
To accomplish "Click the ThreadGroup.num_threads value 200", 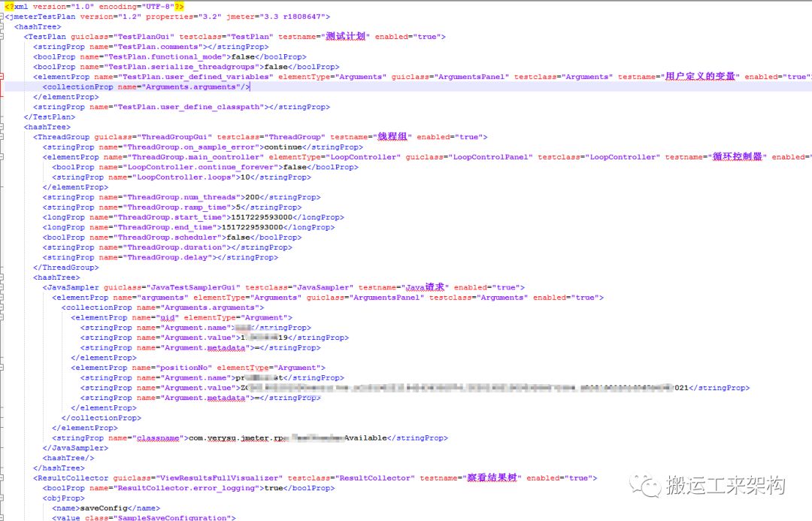I will coord(252,197).
